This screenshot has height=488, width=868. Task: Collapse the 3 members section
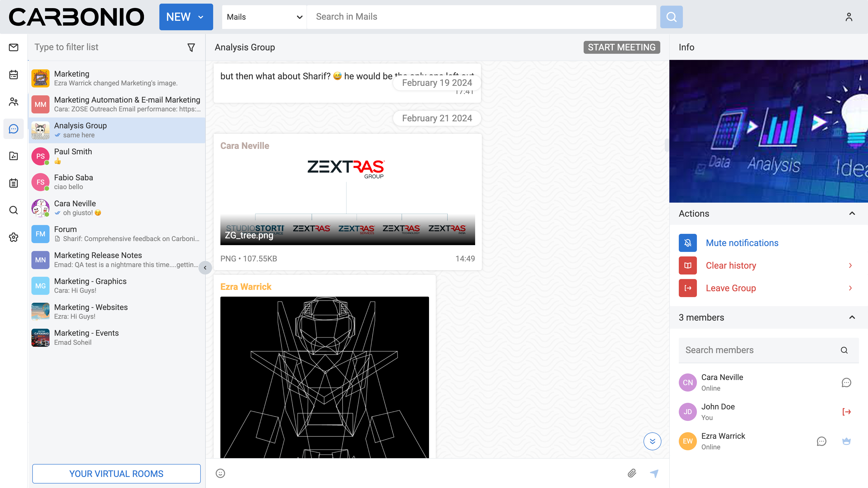852,317
